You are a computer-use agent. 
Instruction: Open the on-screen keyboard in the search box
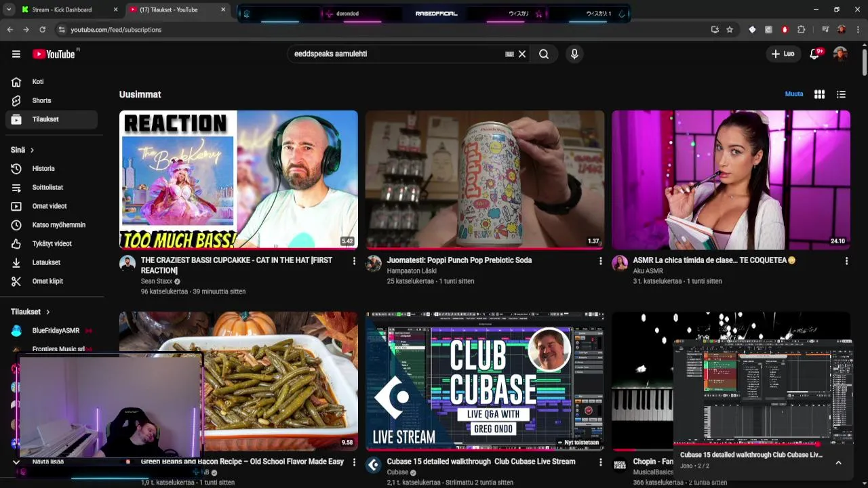pyautogui.click(x=509, y=54)
